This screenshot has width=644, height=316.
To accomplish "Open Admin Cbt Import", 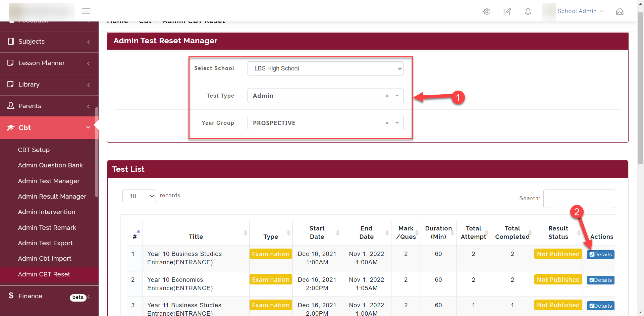I will point(45,259).
